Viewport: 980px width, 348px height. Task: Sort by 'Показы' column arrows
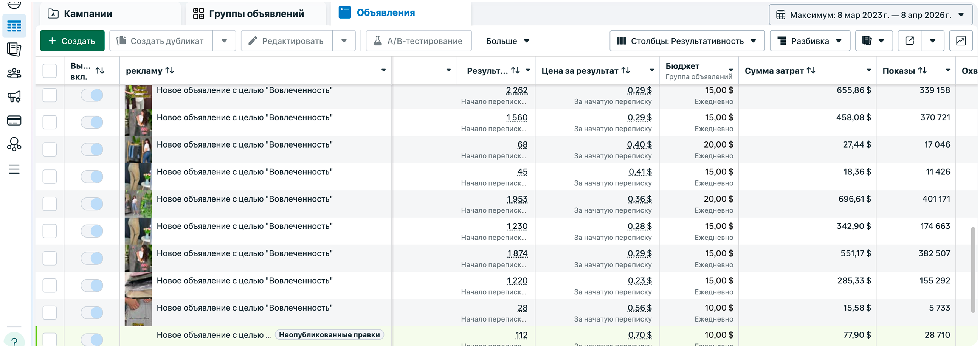click(x=923, y=70)
